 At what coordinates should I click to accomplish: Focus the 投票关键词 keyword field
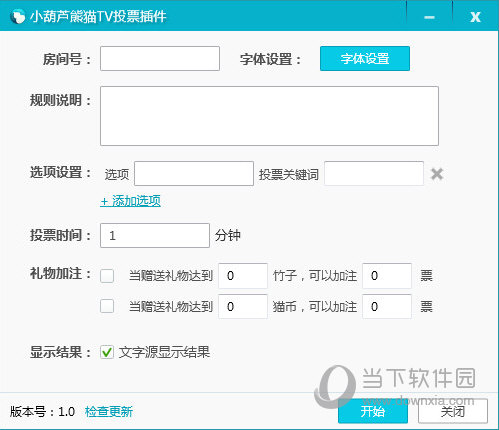coord(374,174)
